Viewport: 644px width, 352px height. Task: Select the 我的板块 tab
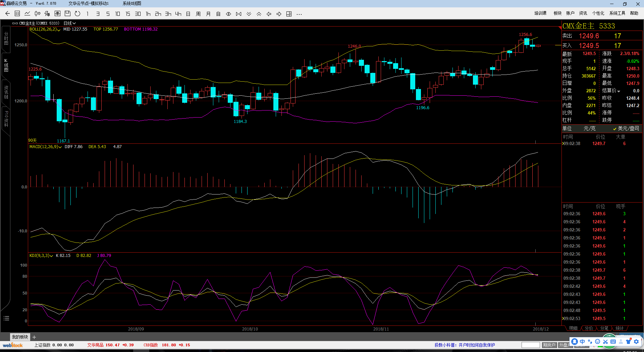20,337
